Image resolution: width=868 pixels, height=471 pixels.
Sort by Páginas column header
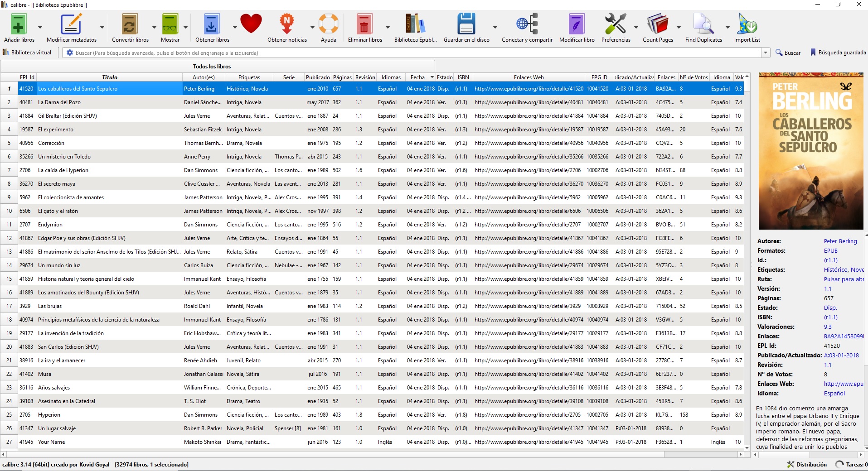(x=342, y=77)
